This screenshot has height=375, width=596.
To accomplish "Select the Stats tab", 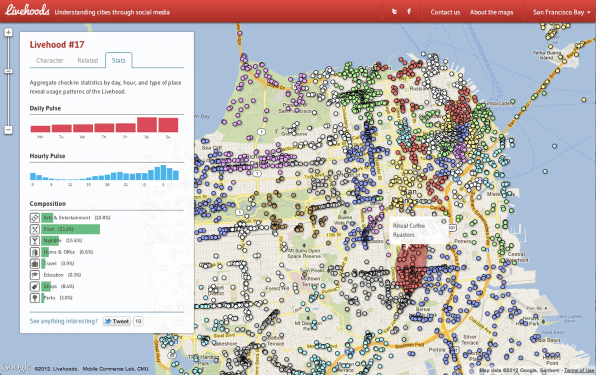I will (119, 60).
